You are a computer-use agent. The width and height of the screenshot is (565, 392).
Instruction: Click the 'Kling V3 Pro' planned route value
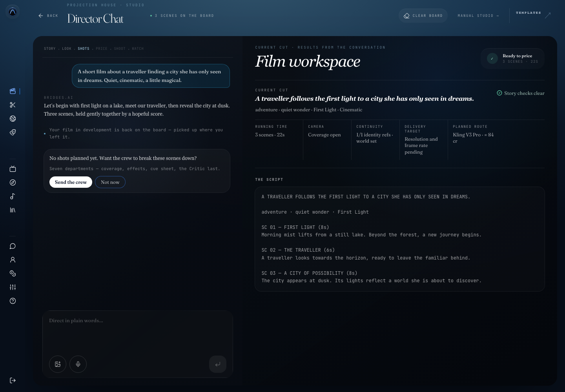(473, 138)
